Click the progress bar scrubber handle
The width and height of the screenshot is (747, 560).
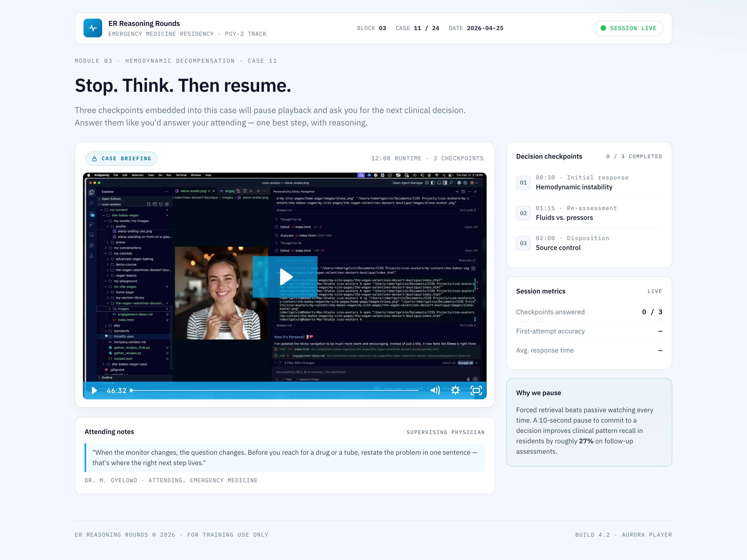coord(131,390)
